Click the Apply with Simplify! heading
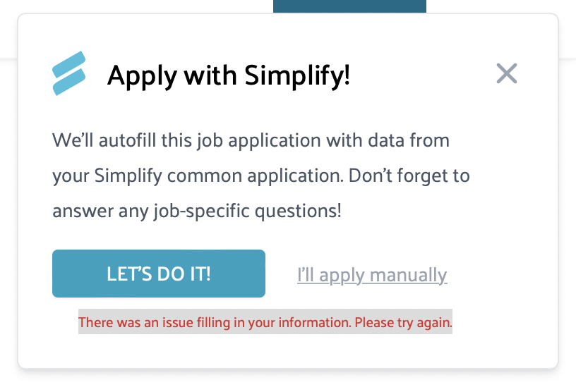Image resolution: width=576 pixels, height=392 pixels. pyautogui.click(x=228, y=75)
